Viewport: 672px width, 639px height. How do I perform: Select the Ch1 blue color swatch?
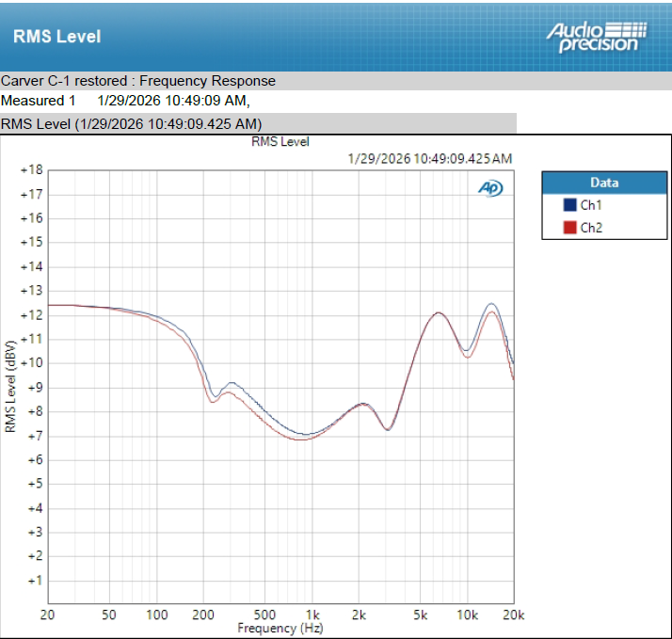pyautogui.click(x=569, y=205)
